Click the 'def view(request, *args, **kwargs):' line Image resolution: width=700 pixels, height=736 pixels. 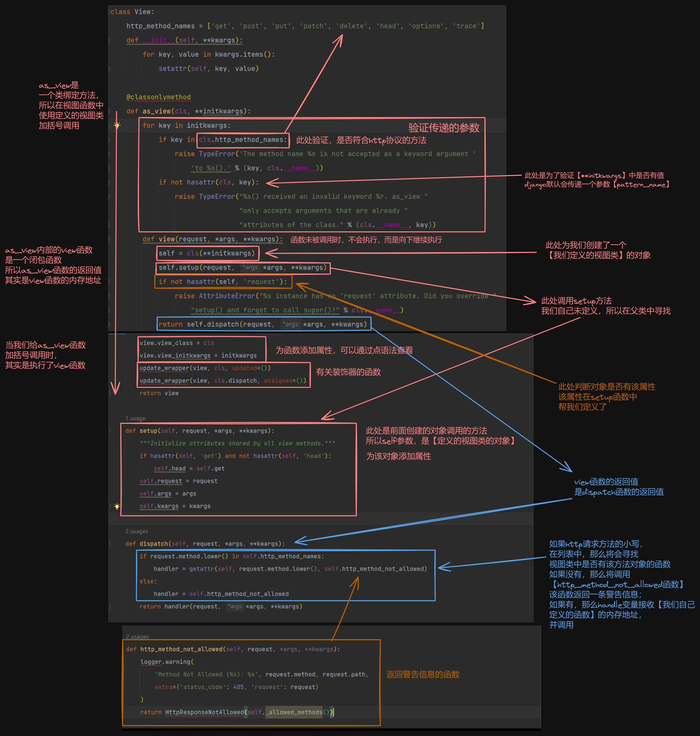(213, 239)
